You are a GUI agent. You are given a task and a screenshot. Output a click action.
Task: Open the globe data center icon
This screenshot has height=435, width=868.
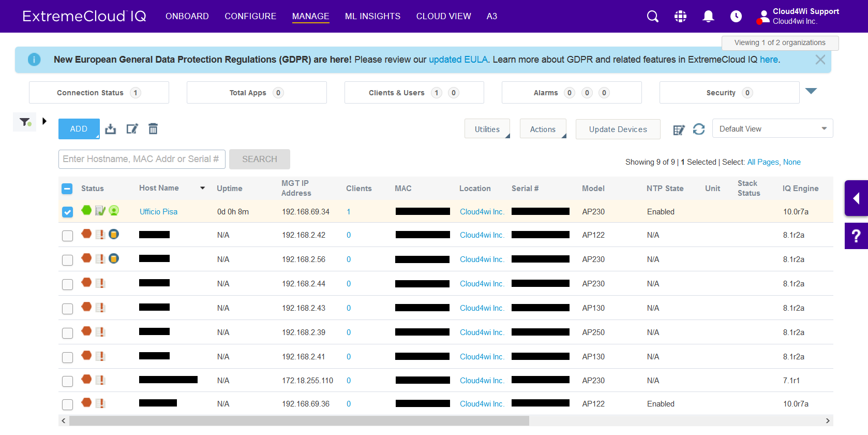(x=680, y=17)
